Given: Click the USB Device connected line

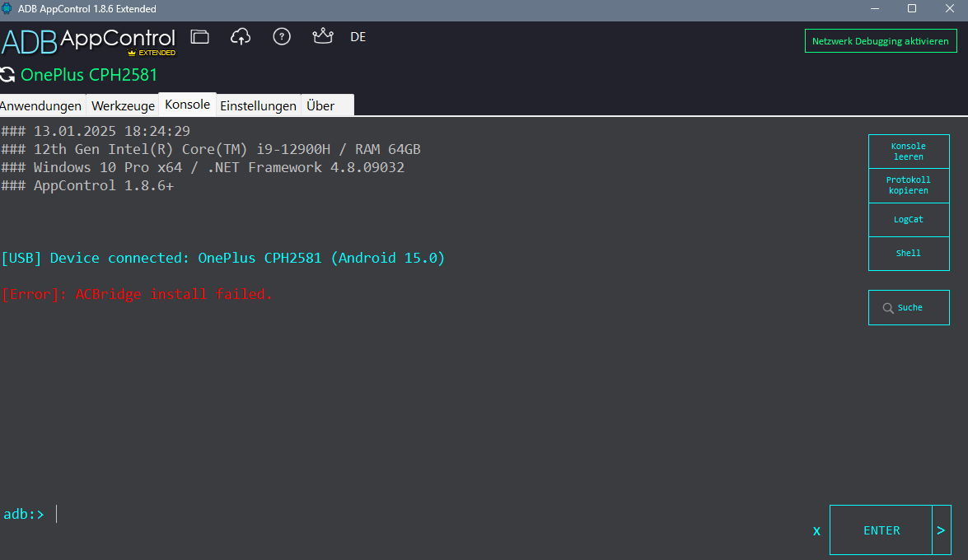Looking at the screenshot, I should pyautogui.click(x=223, y=258).
